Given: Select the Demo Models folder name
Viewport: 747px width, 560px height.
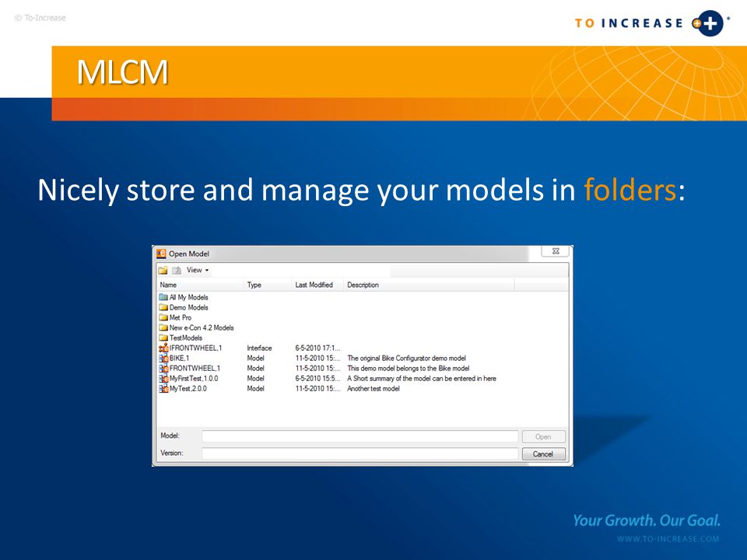Looking at the screenshot, I should tap(188, 307).
